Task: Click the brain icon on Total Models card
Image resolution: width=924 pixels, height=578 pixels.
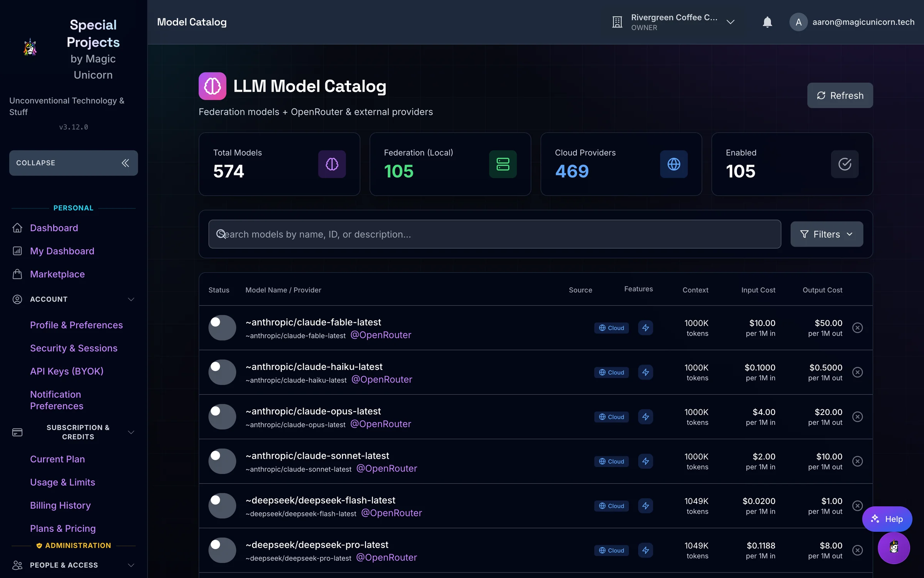Action: (332, 164)
